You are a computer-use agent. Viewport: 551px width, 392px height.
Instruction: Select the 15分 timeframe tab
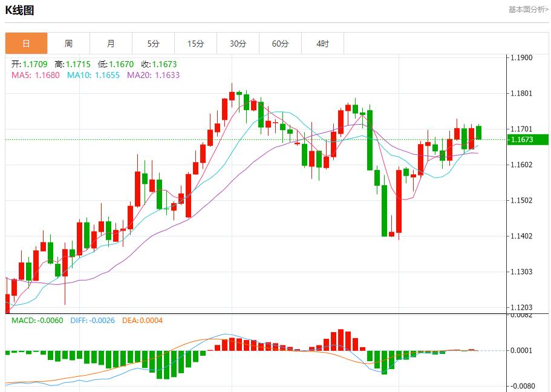pos(196,43)
